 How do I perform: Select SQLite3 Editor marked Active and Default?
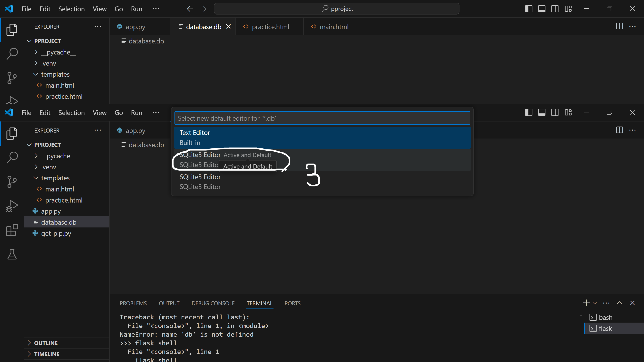click(322, 160)
